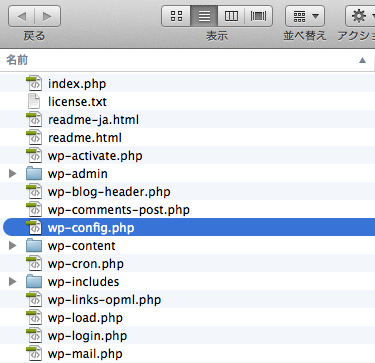Go back with the left arrow button

21,16
